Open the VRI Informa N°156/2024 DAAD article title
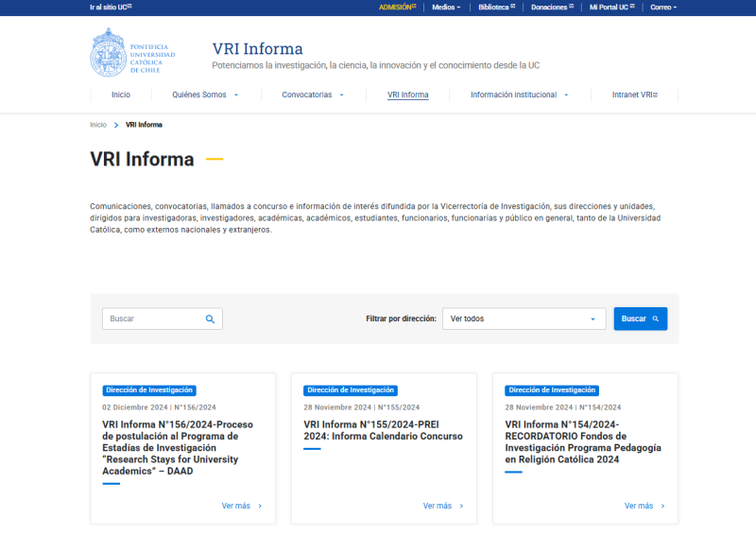Viewport: 756px width, 535px height. 178,448
